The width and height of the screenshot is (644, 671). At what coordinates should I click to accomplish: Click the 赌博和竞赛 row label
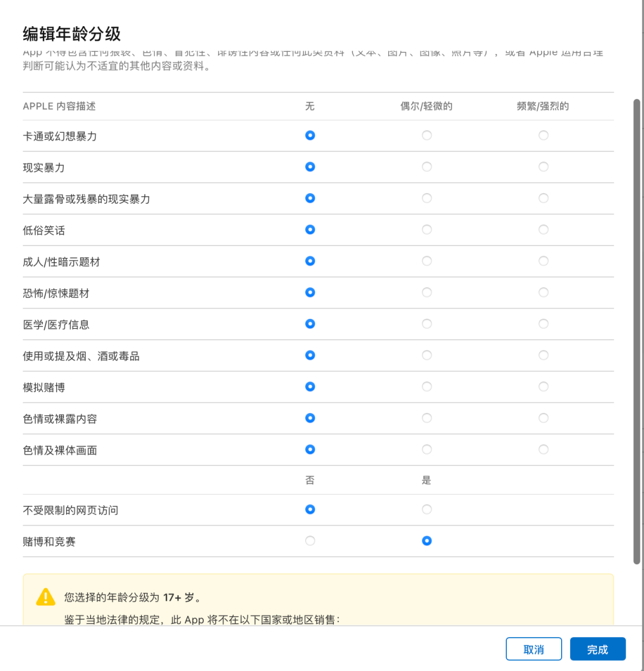click(x=49, y=542)
